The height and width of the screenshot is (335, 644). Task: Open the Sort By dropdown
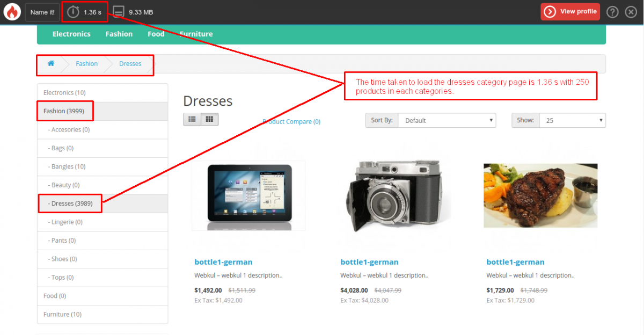click(x=447, y=120)
